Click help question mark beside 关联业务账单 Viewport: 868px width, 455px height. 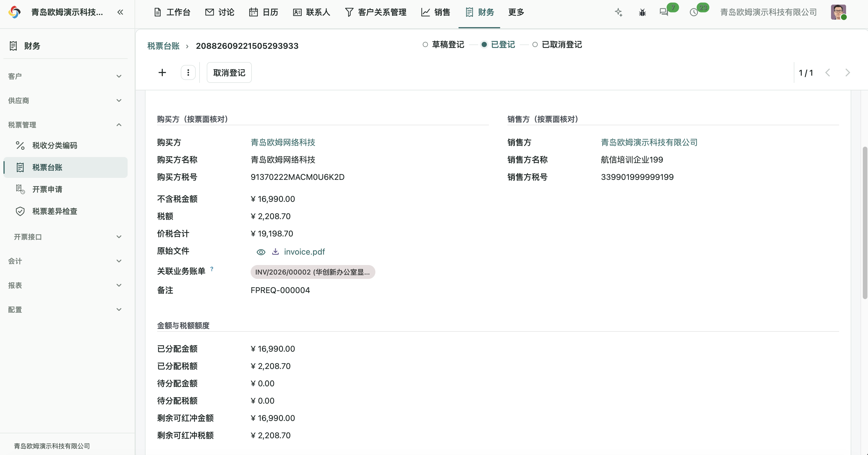tap(212, 269)
